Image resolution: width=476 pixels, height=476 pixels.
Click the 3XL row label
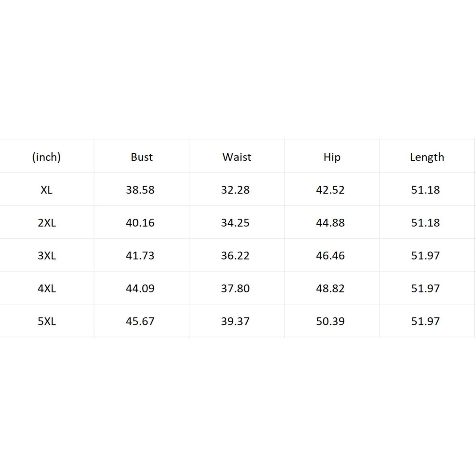tap(46, 255)
